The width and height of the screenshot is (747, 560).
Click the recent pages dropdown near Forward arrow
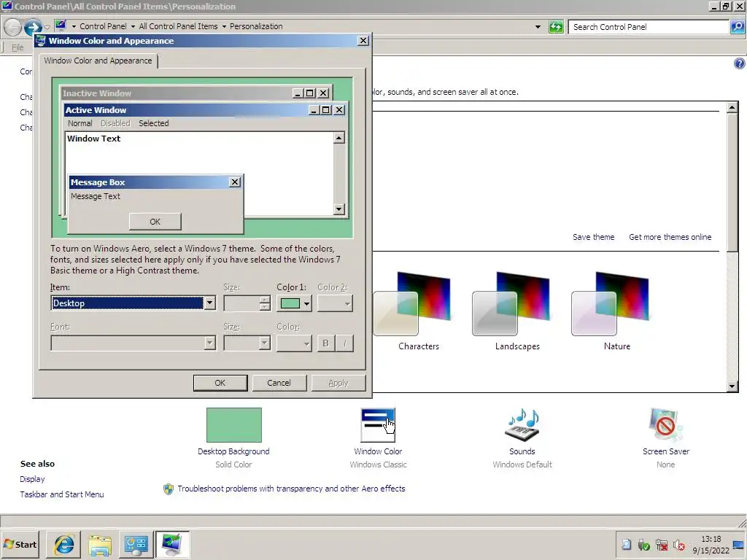[x=47, y=27]
